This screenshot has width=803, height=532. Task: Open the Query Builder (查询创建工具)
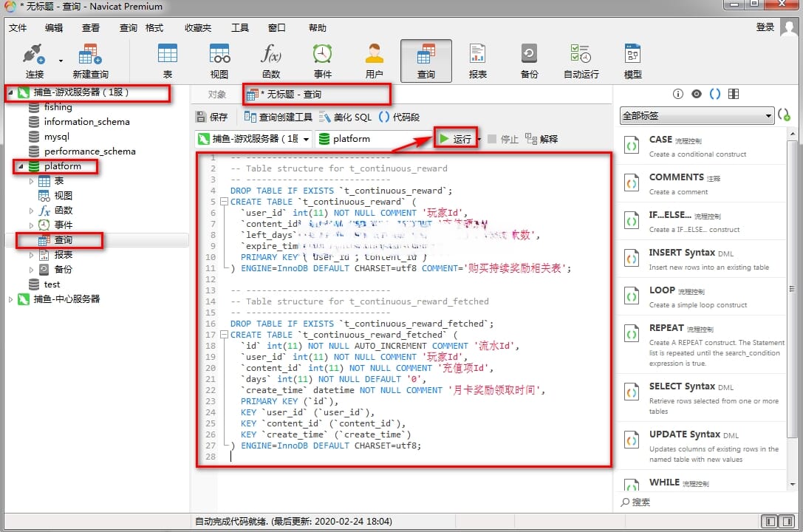tap(278, 117)
